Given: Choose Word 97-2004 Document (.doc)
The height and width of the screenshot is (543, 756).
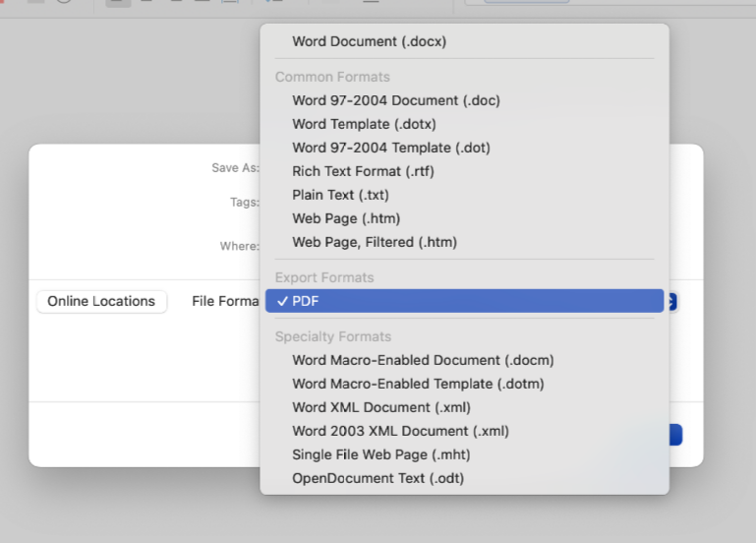Looking at the screenshot, I should click(x=464, y=100).
